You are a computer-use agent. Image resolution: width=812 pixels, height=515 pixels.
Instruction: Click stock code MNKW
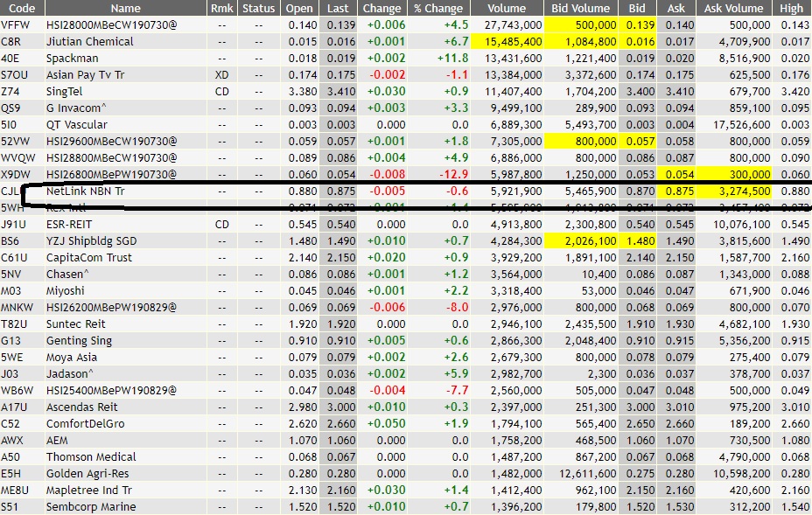(17, 308)
